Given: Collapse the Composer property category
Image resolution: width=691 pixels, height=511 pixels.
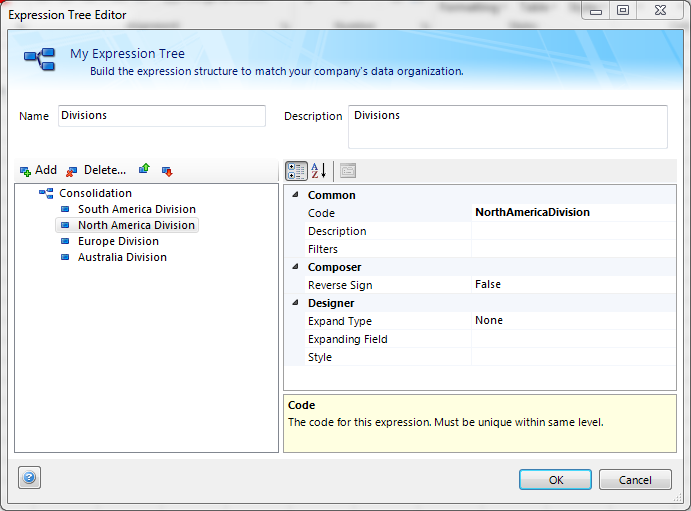Looking at the screenshot, I should coord(296,267).
